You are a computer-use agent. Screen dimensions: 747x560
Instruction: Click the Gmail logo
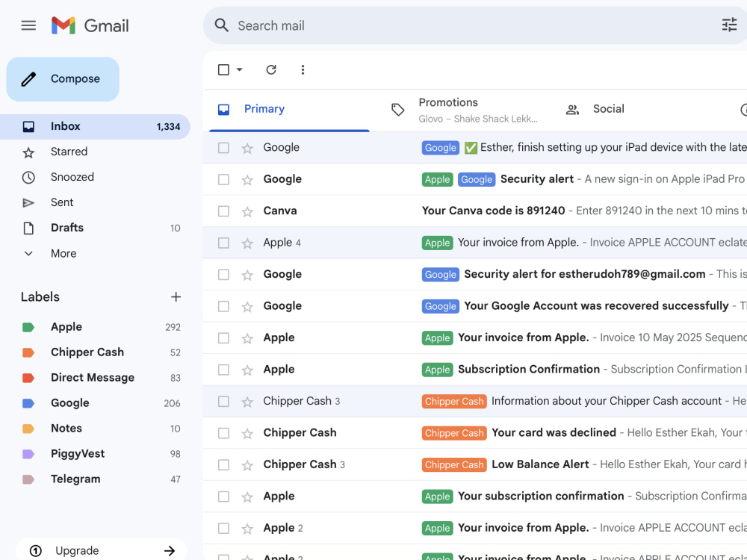pos(90,25)
